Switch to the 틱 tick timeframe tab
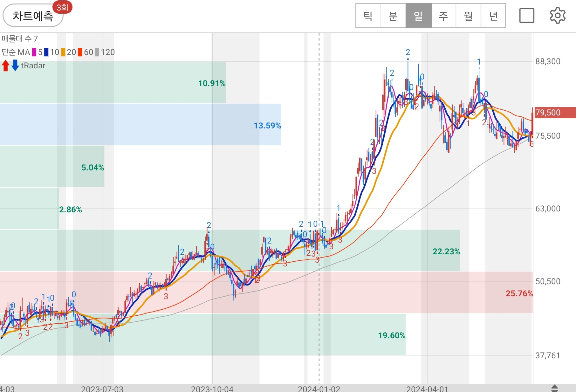Screen dimensions: 576x392 point(368,16)
